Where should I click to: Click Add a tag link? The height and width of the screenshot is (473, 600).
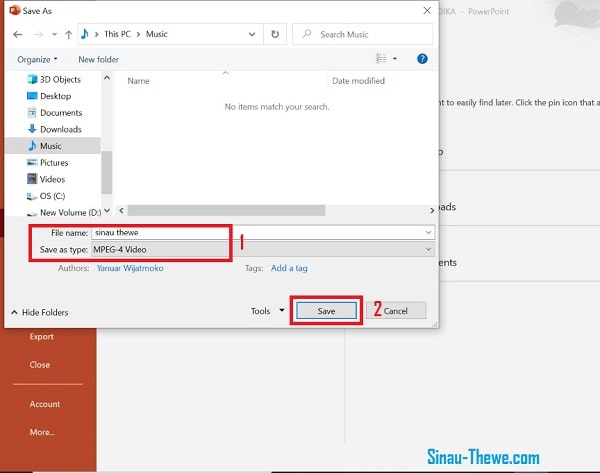[289, 268]
